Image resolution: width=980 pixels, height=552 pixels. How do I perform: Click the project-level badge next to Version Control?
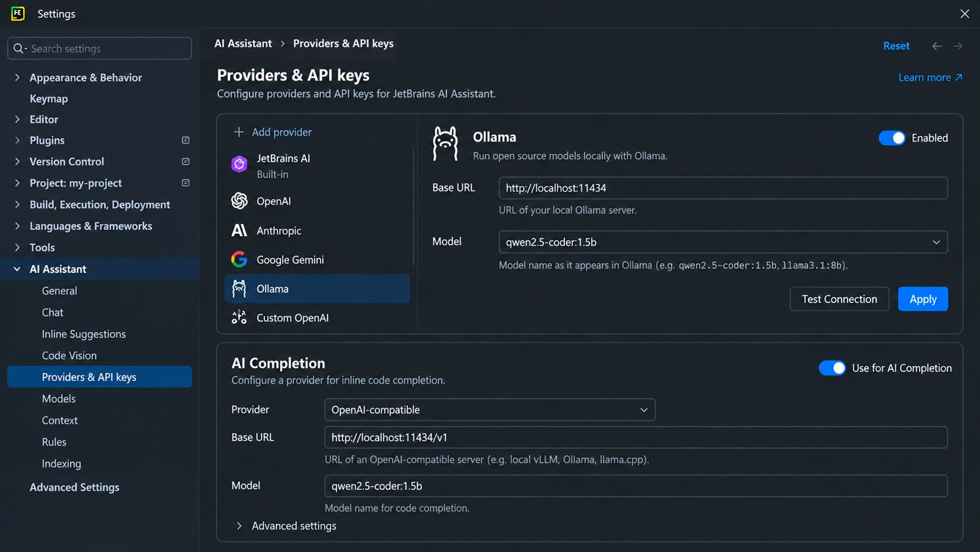(186, 161)
